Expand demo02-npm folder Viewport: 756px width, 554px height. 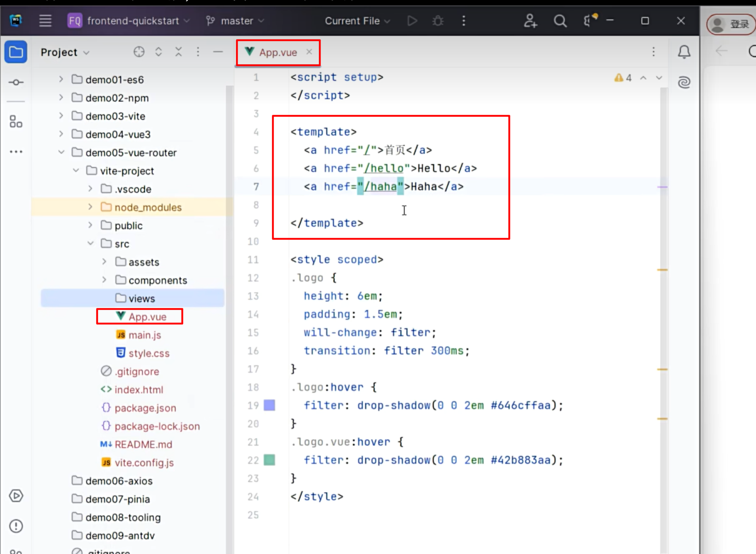[x=61, y=97]
